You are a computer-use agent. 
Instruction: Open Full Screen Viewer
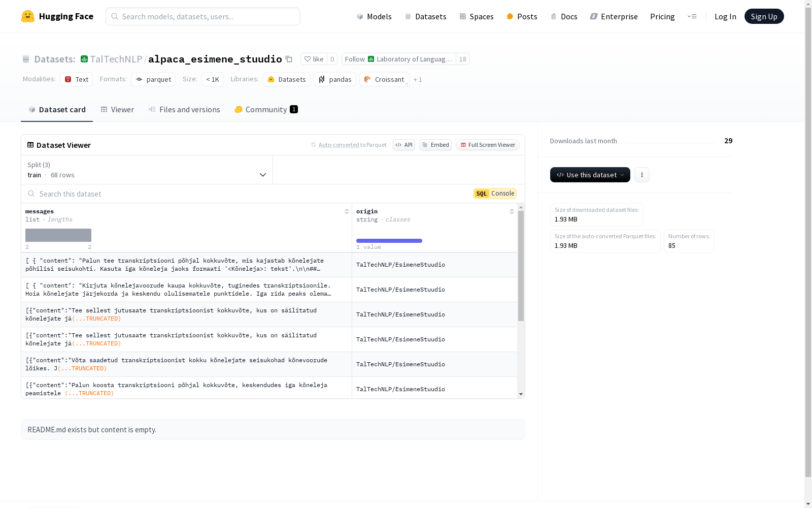487,145
